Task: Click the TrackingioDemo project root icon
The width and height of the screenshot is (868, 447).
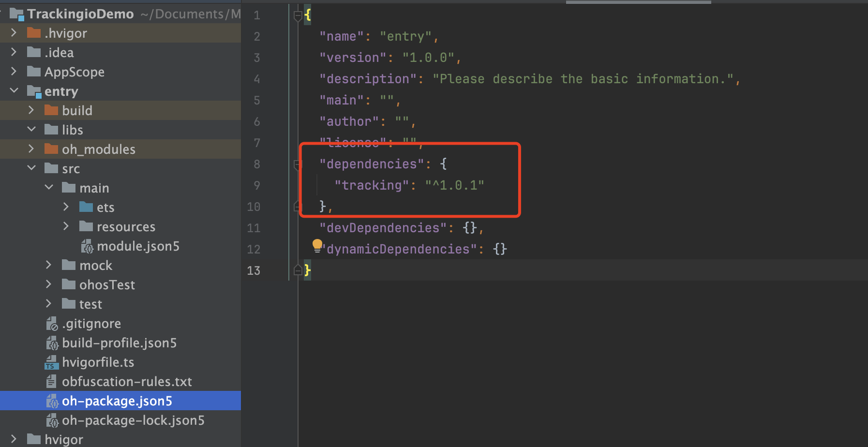Action: [16, 14]
